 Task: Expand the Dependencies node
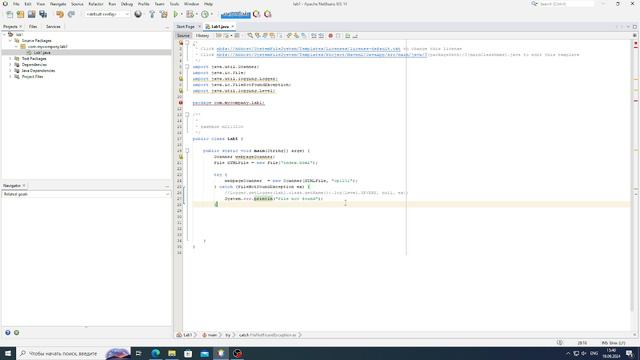point(10,64)
